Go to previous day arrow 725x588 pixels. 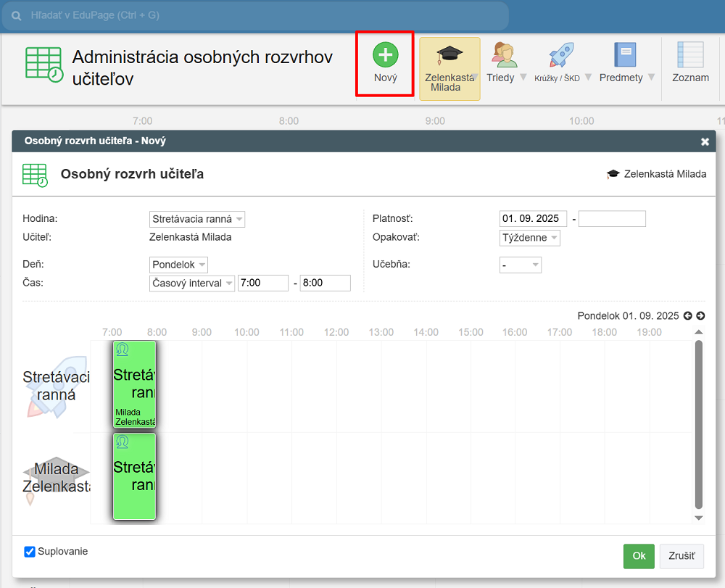688,316
